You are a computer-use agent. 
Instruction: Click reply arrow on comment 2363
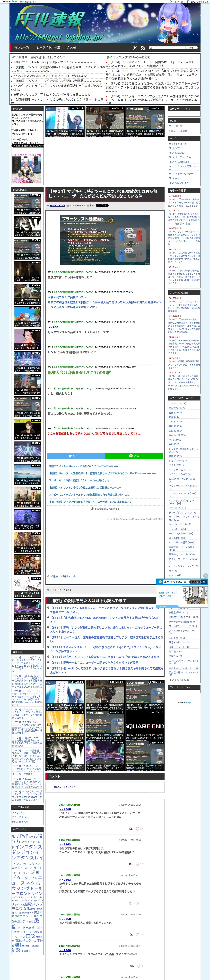click(x=131, y=829)
